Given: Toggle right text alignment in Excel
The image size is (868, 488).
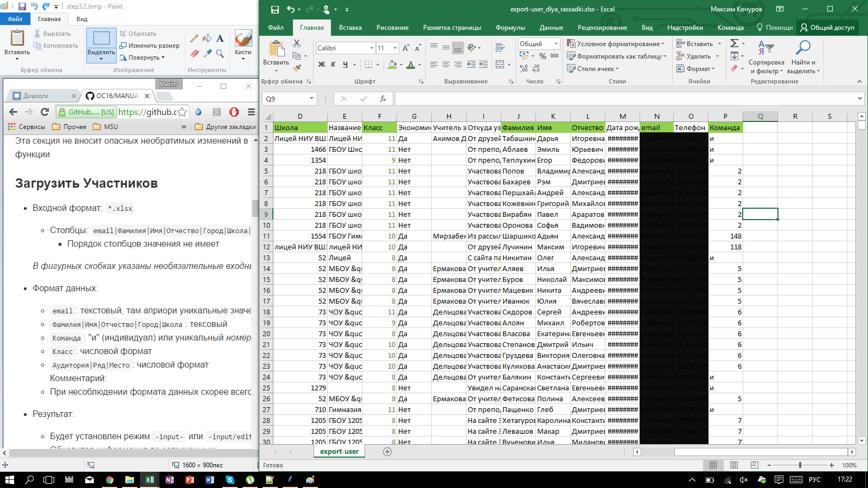Looking at the screenshot, I should (x=458, y=65).
